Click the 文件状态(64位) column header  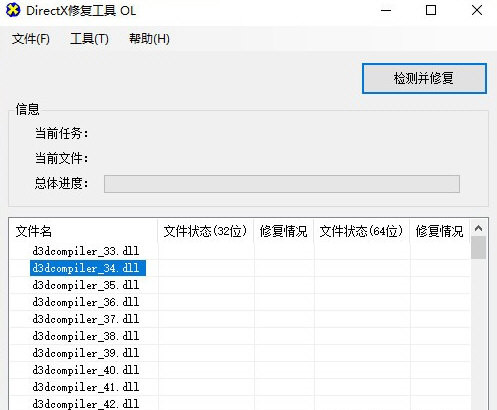(362, 231)
